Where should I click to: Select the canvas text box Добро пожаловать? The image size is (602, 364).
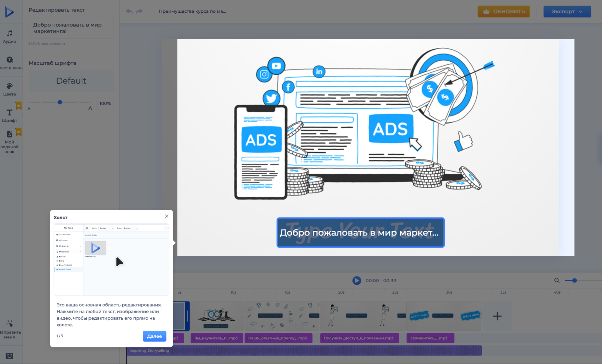(x=360, y=233)
